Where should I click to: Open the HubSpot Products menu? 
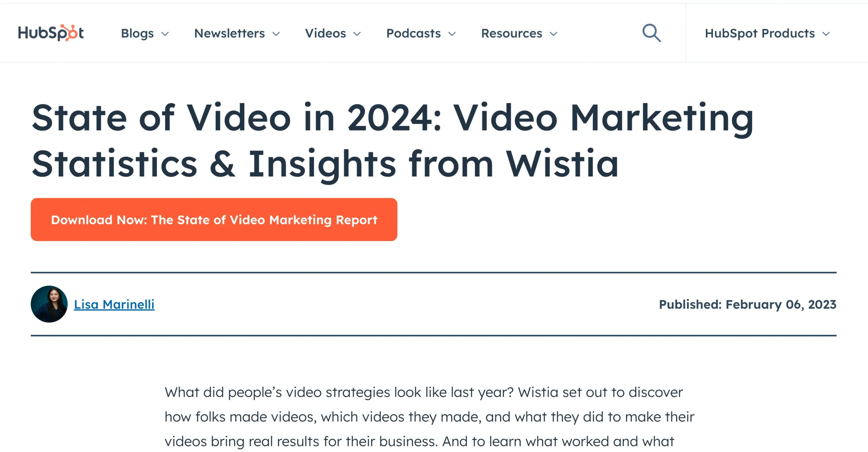point(759,33)
